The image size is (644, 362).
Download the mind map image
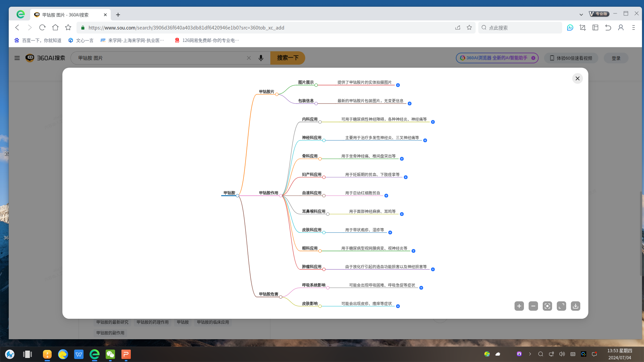pyautogui.click(x=575, y=306)
